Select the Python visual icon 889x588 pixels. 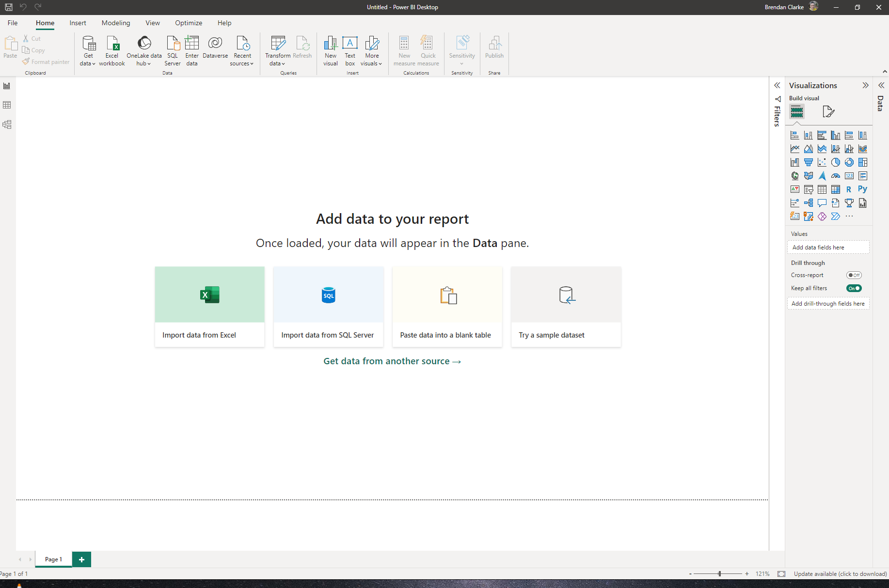click(x=863, y=189)
